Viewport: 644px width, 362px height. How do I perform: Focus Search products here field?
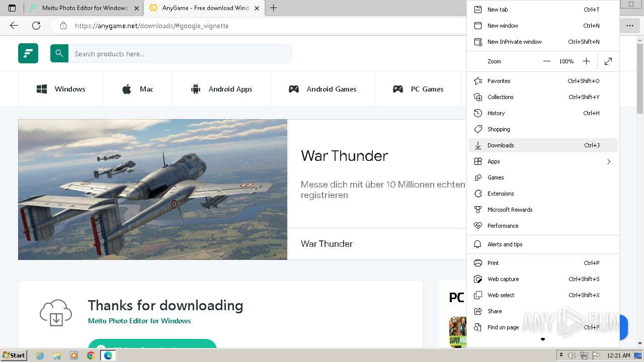click(180, 54)
